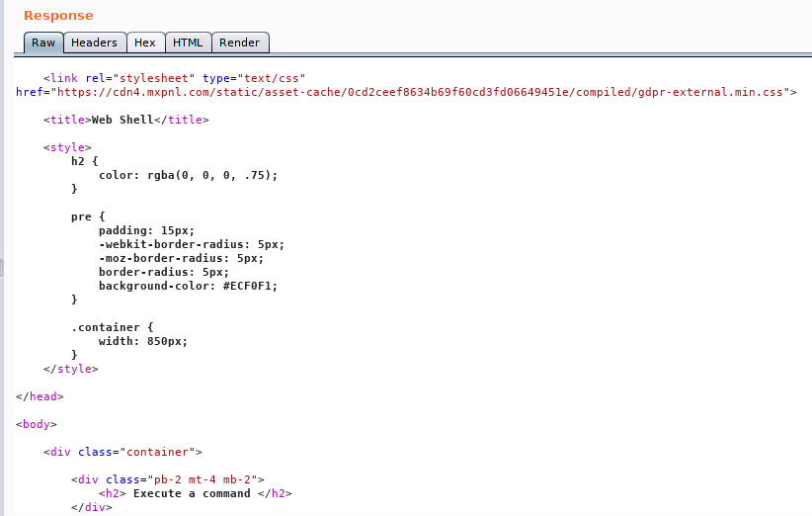
Task: Click the div class="container" line
Action: 122,452
